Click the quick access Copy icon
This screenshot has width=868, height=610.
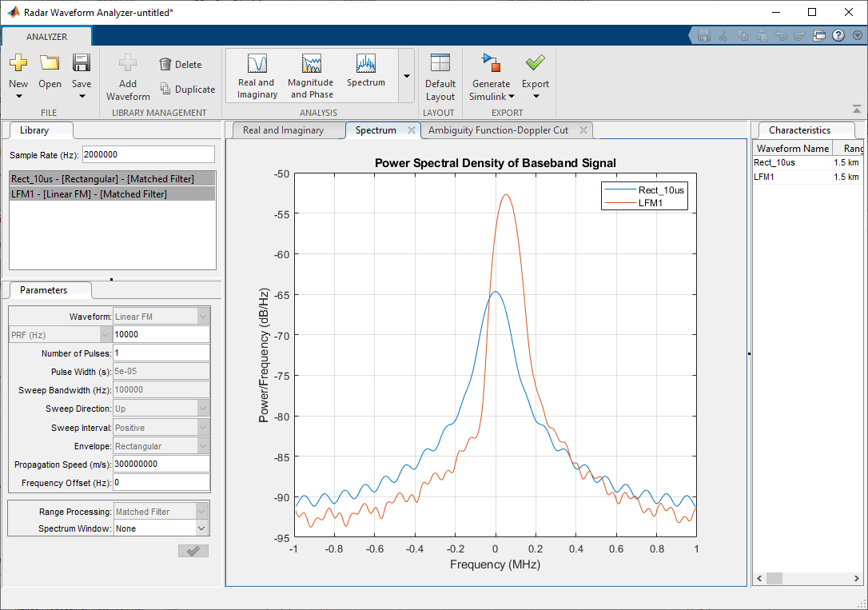743,36
